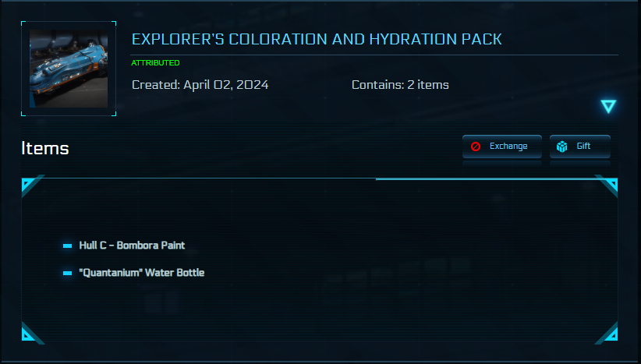This screenshot has width=641, height=364.
Task: Open the Explorer's Coloration and Hydration Pack title
Action: pyautogui.click(x=317, y=39)
